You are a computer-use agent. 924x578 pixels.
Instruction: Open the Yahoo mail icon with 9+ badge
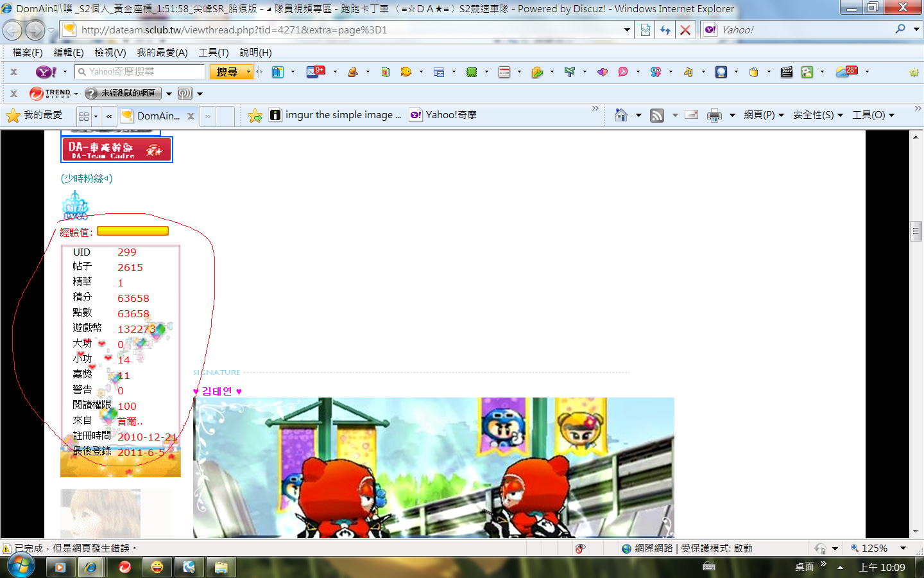coord(315,71)
